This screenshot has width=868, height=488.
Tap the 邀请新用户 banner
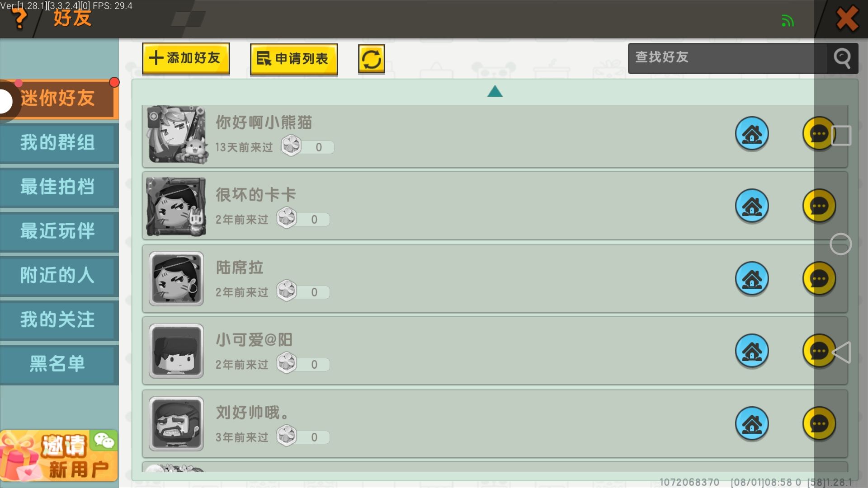pos(59,455)
